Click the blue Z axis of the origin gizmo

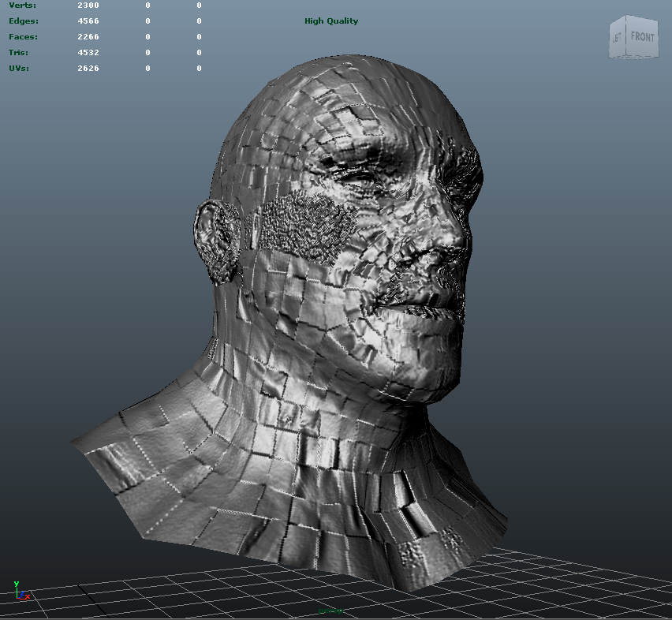(21, 594)
